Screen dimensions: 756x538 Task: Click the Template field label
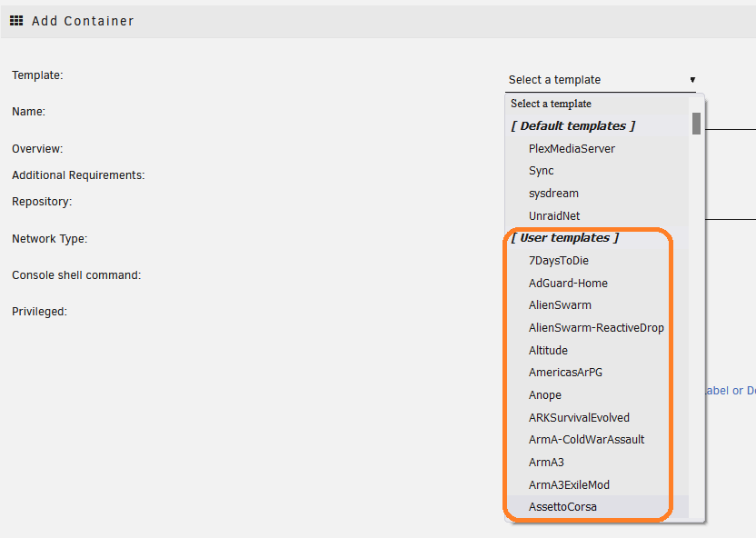coord(37,75)
